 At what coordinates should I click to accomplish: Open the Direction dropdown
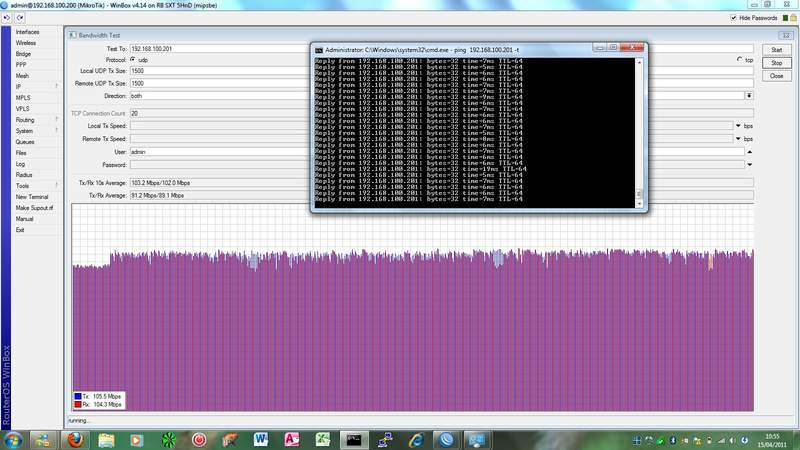coord(749,96)
